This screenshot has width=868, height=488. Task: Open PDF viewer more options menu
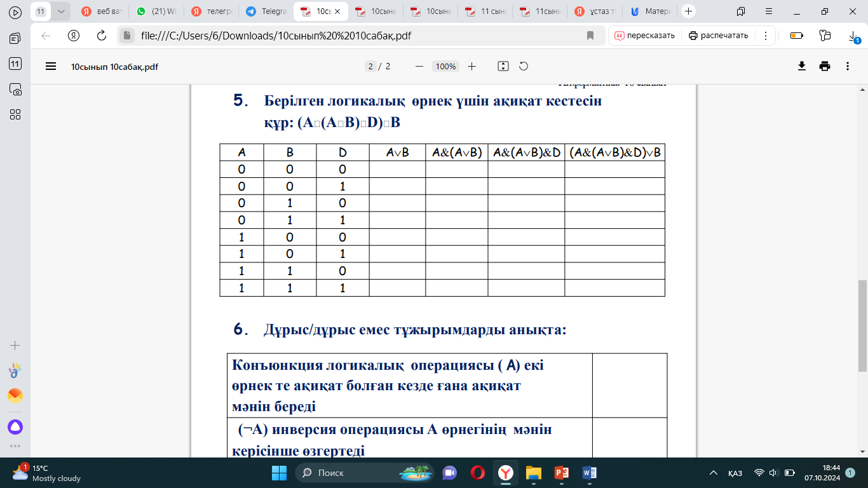coord(847,66)
